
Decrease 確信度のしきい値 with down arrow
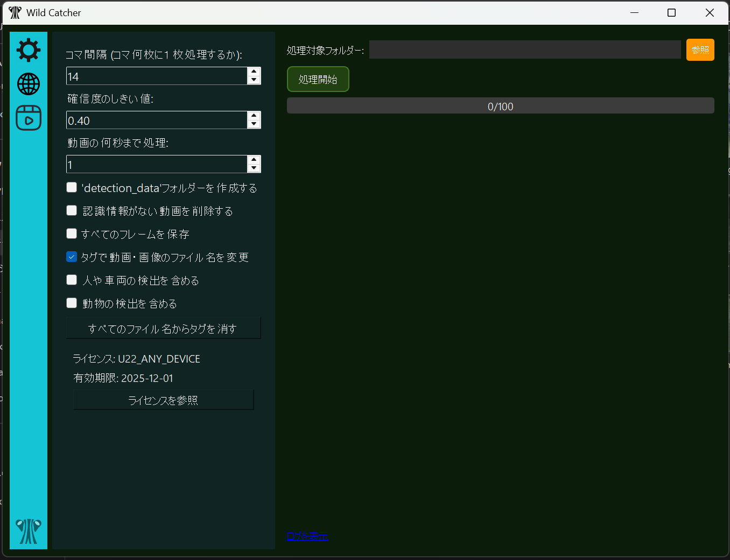[254, 124]
